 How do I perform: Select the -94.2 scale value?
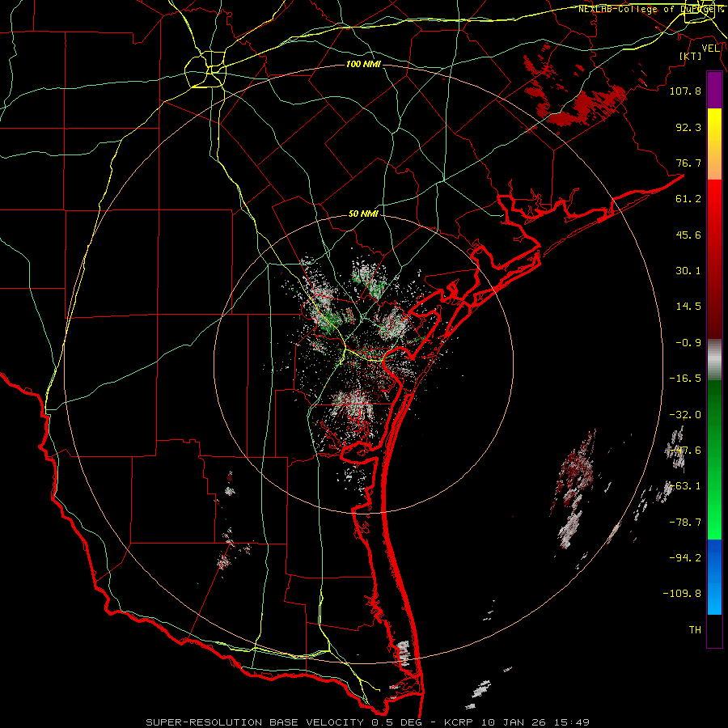(x=685, y=558)
